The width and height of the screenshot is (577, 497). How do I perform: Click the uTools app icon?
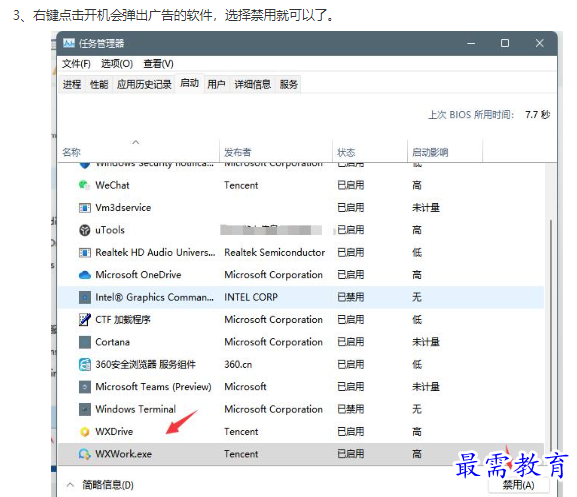[x=85, y=230]
